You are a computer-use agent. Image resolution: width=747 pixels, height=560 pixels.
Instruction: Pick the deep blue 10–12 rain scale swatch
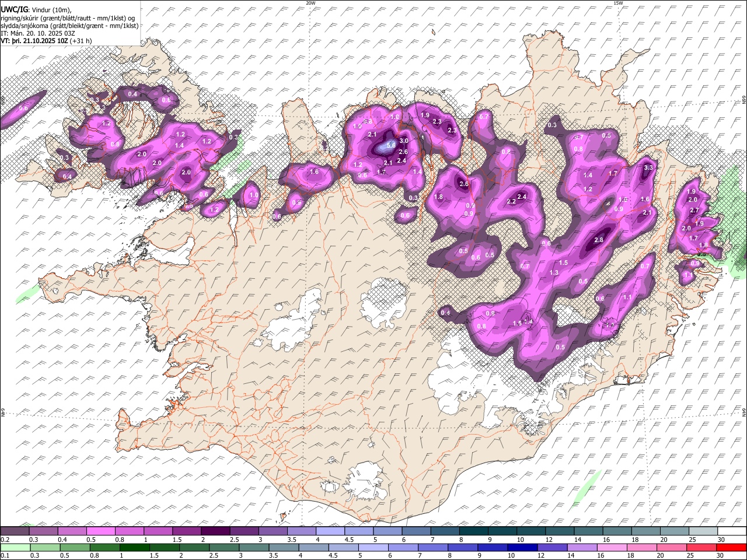[x=523, y=547]
